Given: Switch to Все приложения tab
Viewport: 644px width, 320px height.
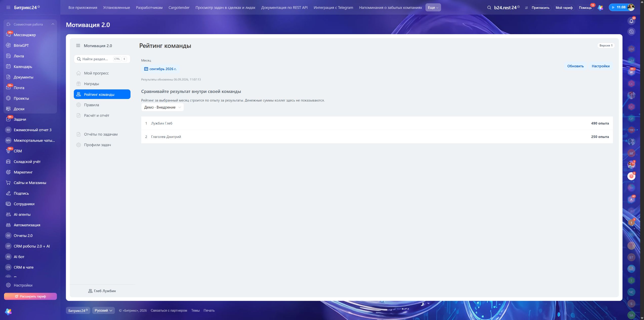Looking at the screenshot, I should 83,8.
